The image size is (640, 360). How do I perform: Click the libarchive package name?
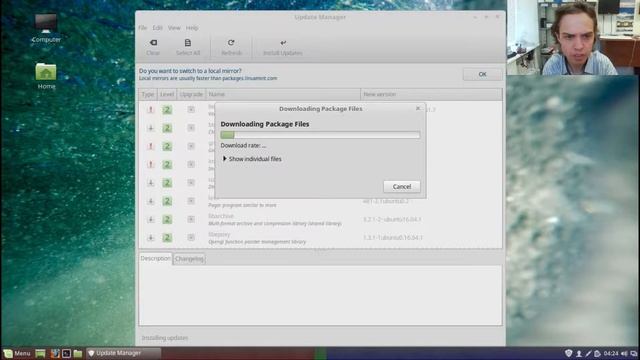pos(221,216)
